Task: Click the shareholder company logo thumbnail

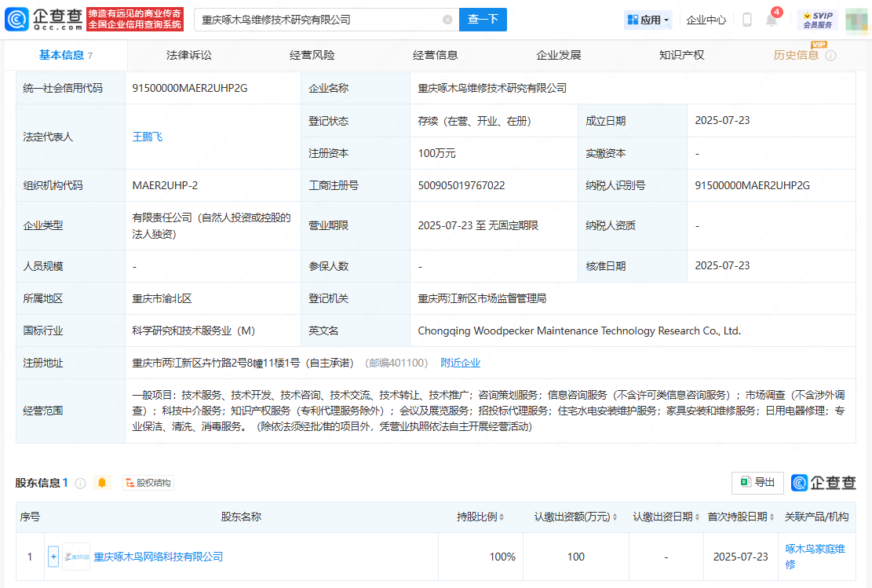Action: pos(76,557)
